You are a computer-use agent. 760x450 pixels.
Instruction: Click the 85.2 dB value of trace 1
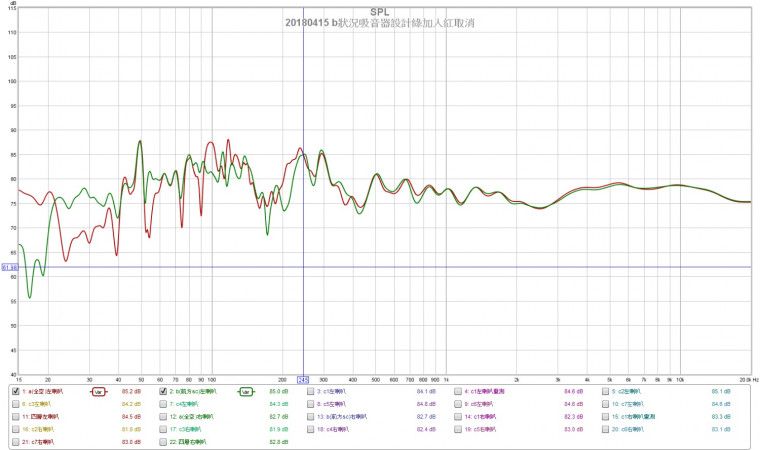pyautogui.click(x=131, y=391)
